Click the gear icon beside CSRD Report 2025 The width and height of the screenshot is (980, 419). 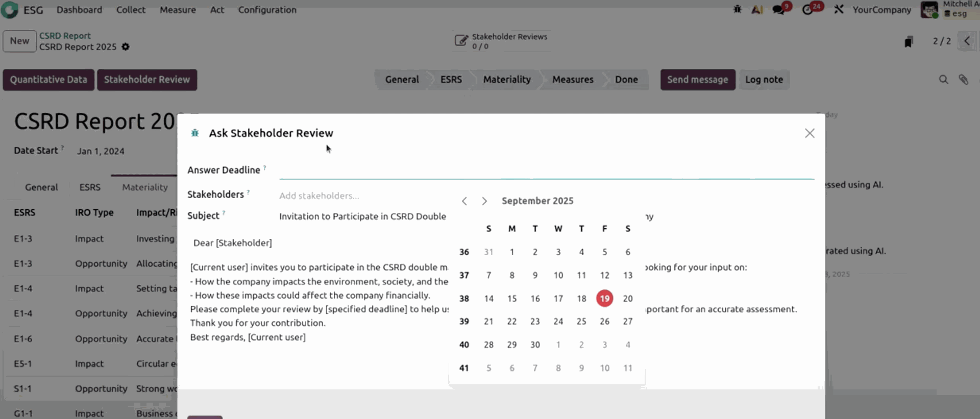[x=126, y=47]
